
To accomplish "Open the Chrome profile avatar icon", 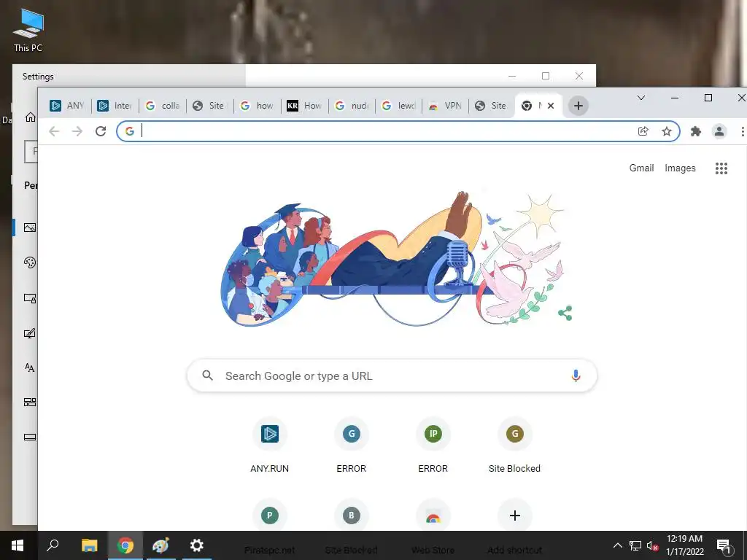I will (719, 131).
